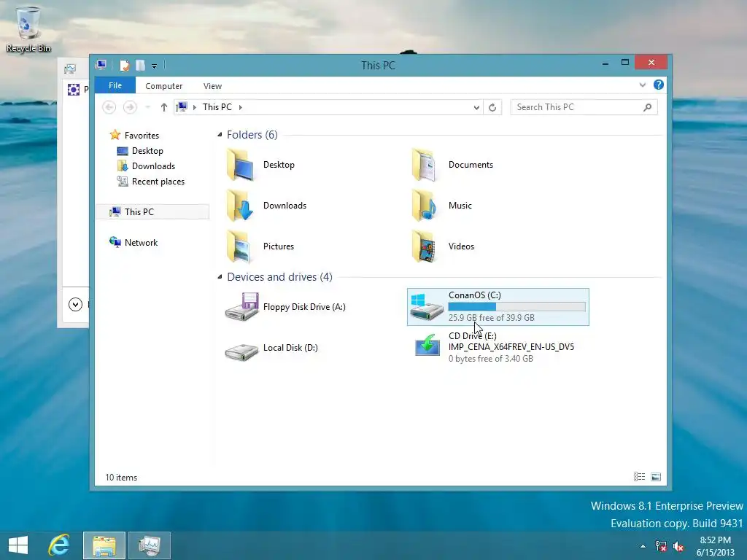This screenshot has width=747, height=560.
Task: Select Recent places under Favorites
Action: pyautogui.click(x=150, y=182)
